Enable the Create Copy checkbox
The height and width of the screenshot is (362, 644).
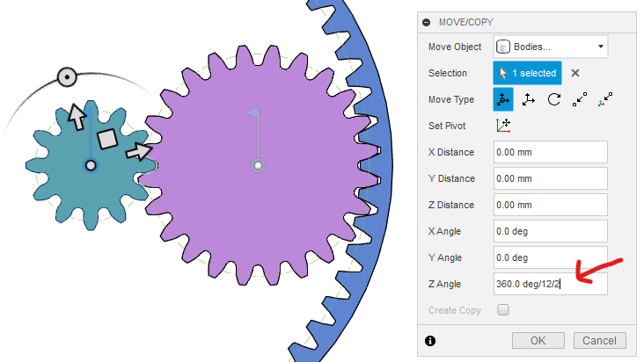[503, 310]
